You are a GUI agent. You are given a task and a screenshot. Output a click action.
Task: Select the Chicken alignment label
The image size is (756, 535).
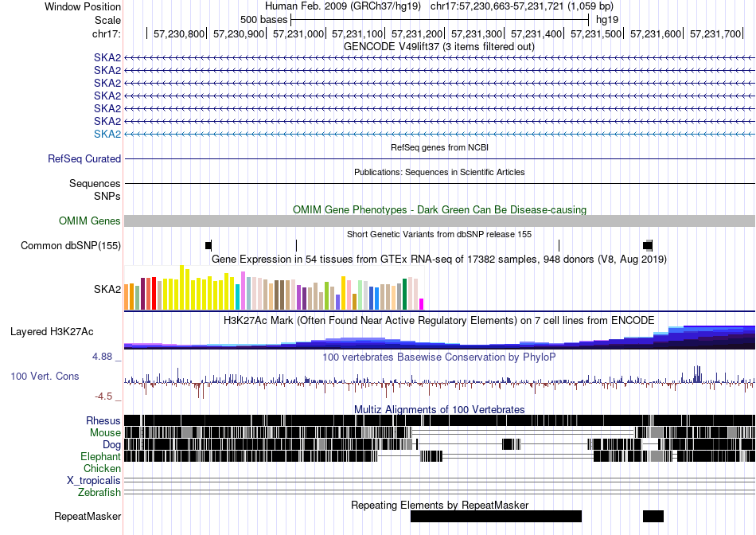tap(102, 468)
